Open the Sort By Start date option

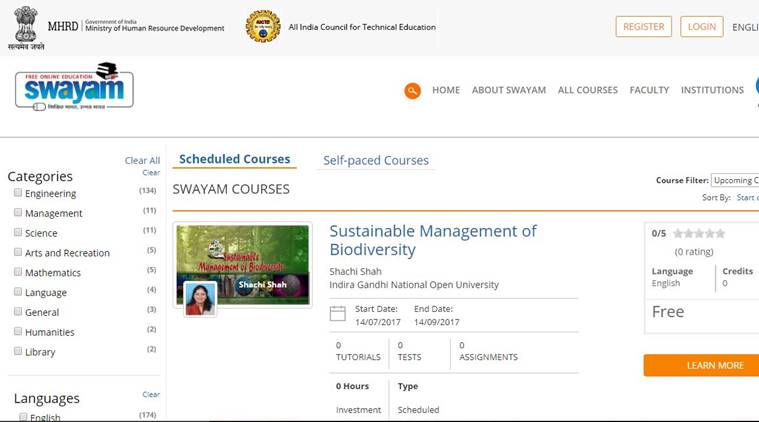tap(747, 198)
